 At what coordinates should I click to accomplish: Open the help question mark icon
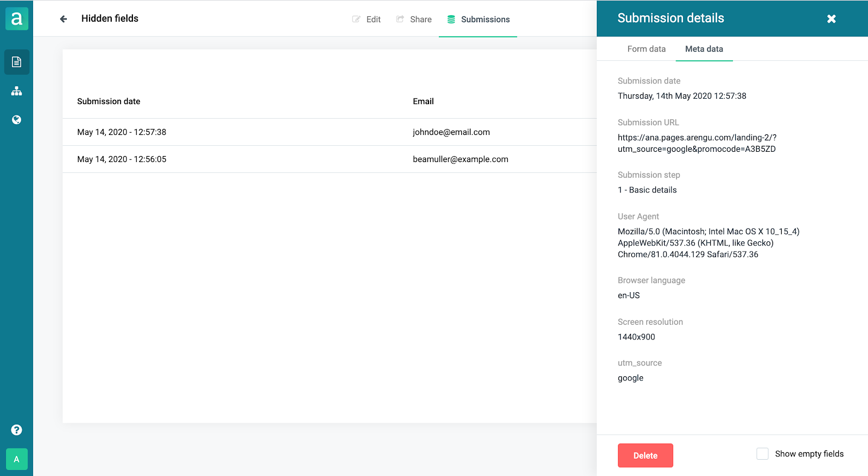[16, 430]
